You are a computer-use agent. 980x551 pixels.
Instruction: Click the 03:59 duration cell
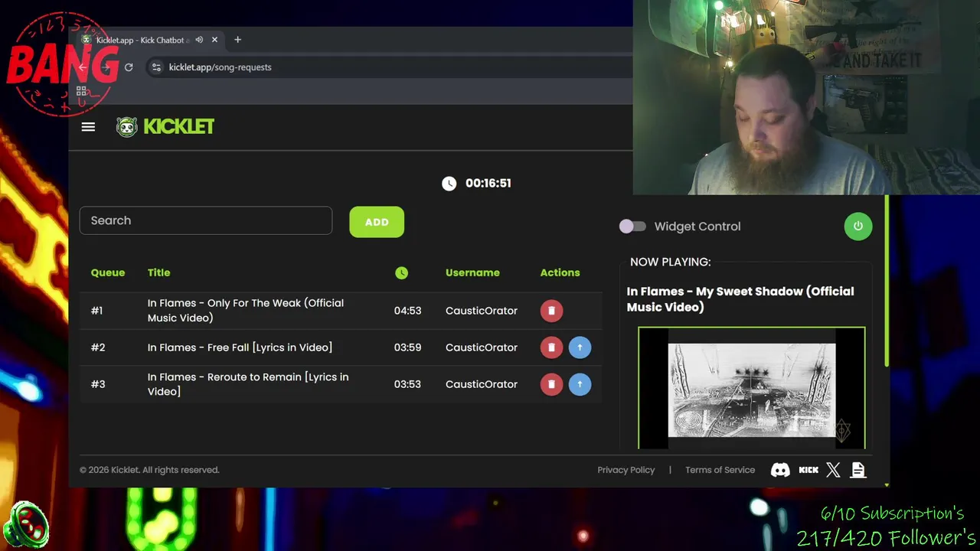(407, 347)
